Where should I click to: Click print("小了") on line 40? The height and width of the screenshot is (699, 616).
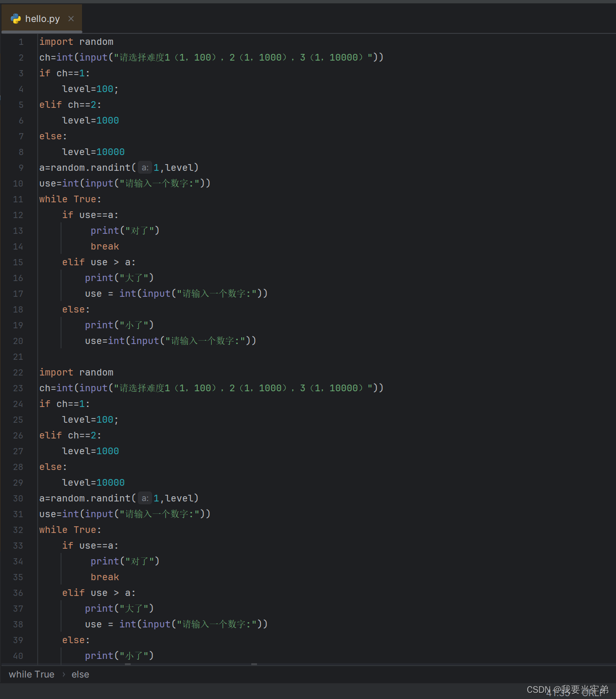tap(119, 656)
